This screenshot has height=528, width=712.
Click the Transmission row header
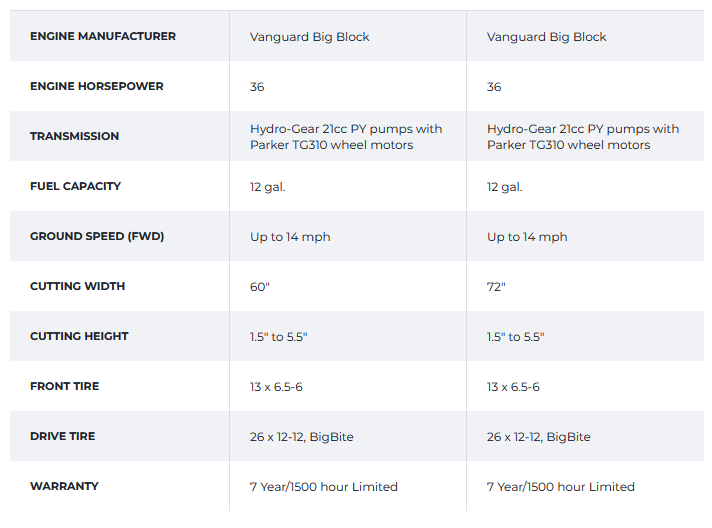74,136
